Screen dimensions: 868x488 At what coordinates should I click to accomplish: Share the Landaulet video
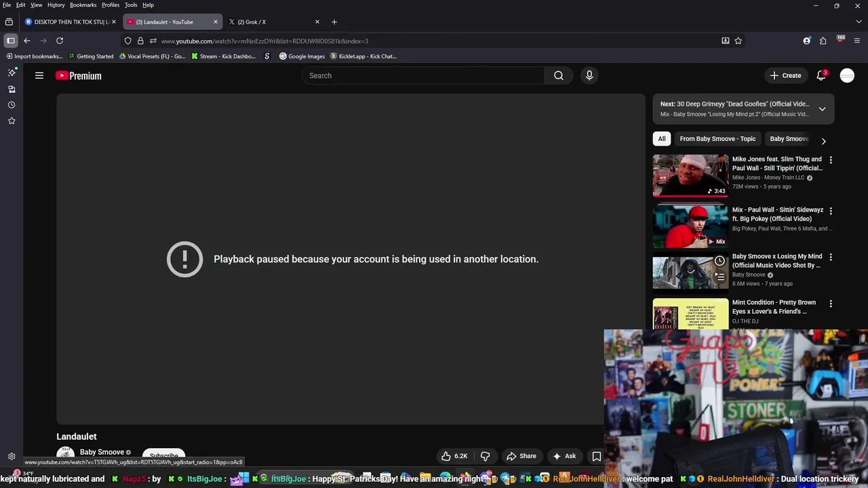(x=521, y=456)
